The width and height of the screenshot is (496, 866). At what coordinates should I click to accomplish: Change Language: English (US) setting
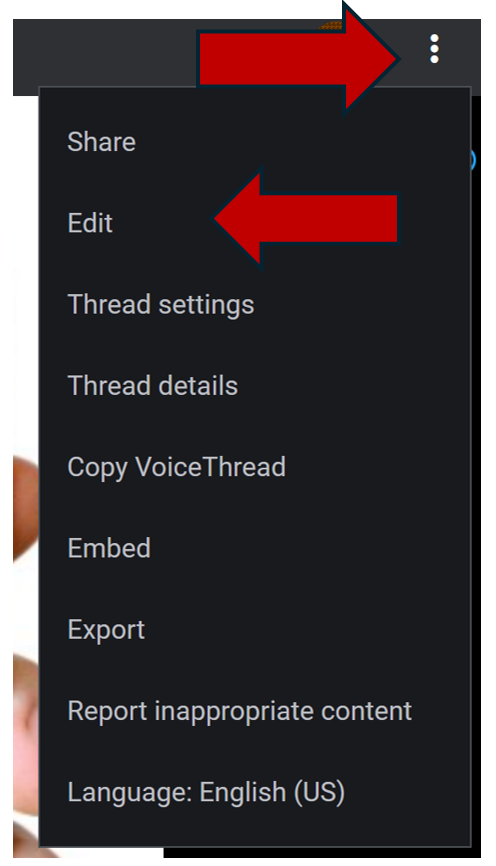(255, 791)
